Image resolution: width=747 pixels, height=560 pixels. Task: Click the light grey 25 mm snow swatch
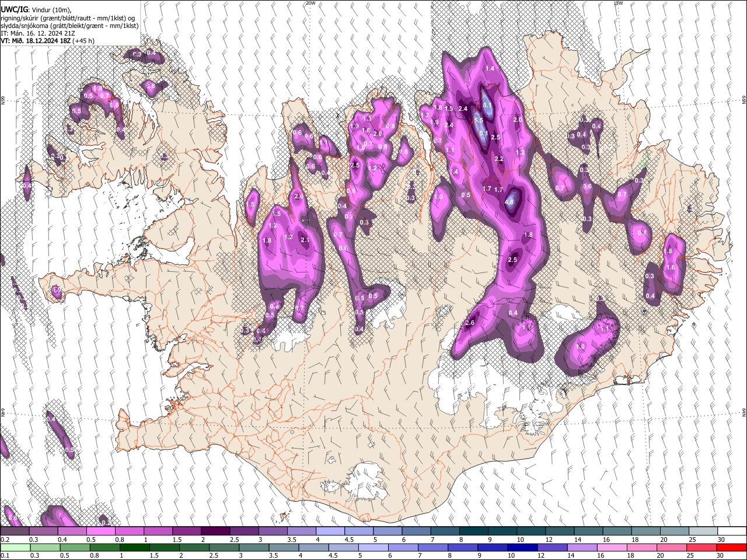click(703, 531)
